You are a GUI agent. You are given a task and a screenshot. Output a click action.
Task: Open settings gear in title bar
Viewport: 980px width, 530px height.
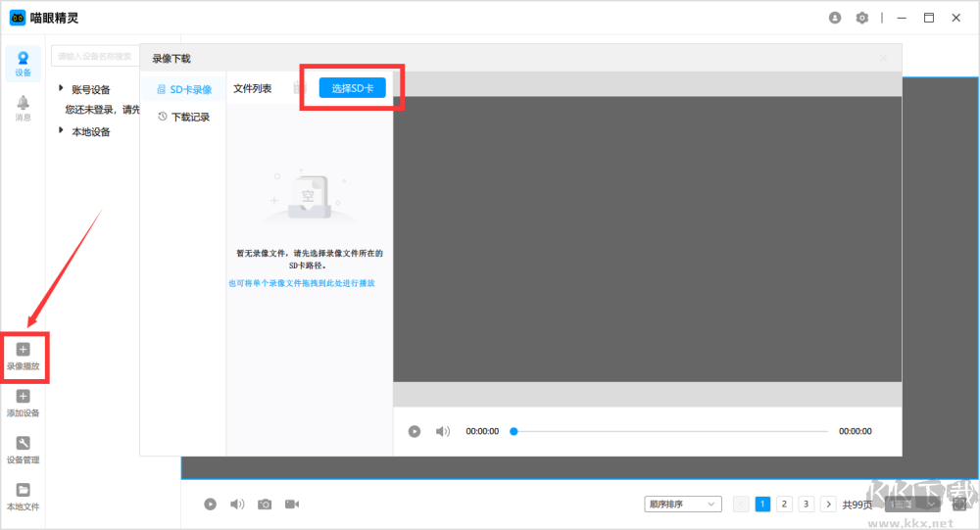pyautogui.click(x=862, y=18)
